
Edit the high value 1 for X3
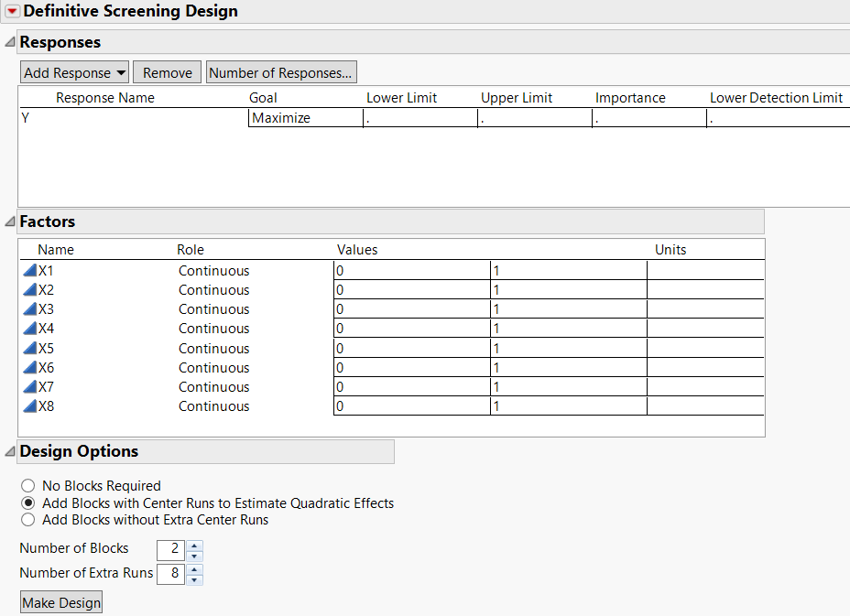[x=569, y=308]
